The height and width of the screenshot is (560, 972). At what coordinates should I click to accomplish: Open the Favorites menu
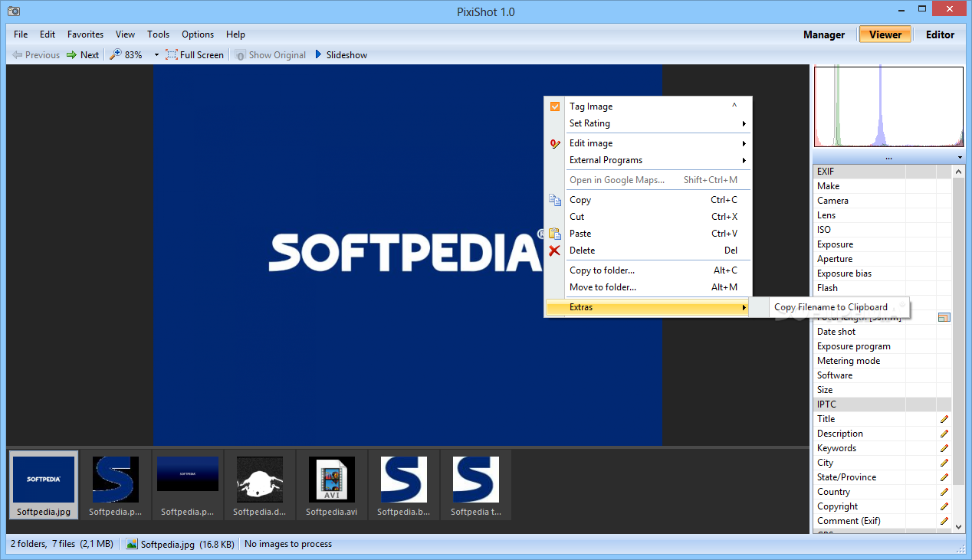pyautogui.click(x=85, y=34)
